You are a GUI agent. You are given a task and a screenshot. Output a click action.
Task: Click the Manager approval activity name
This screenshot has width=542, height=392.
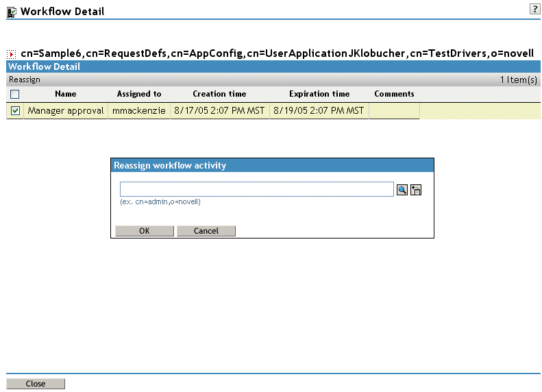pos(66,110)
